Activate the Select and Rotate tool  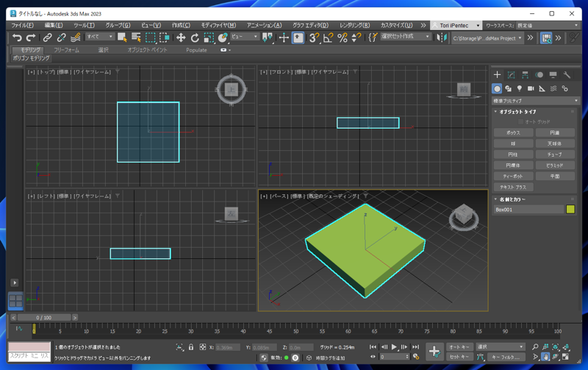[x=195, y=38]
